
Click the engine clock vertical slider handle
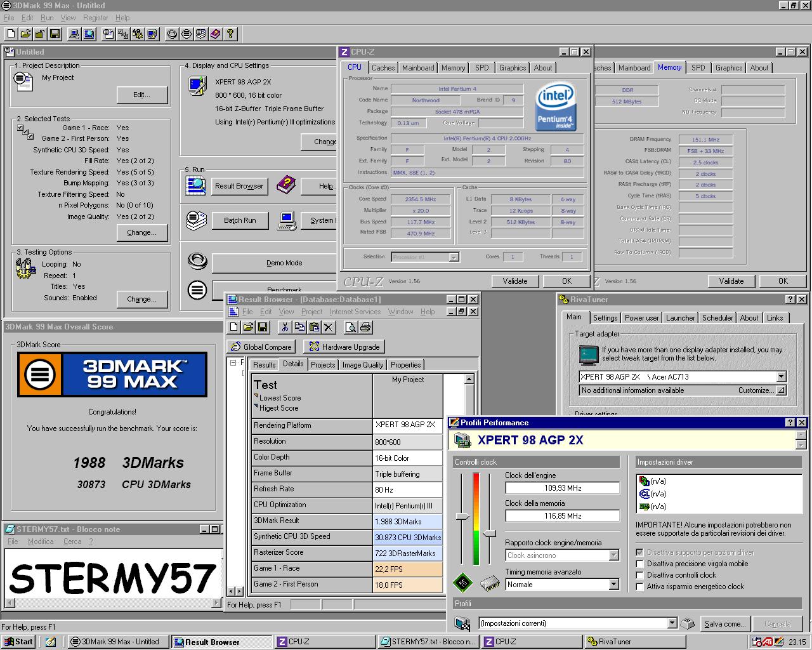pyautogui.click(x=462, y=517)
